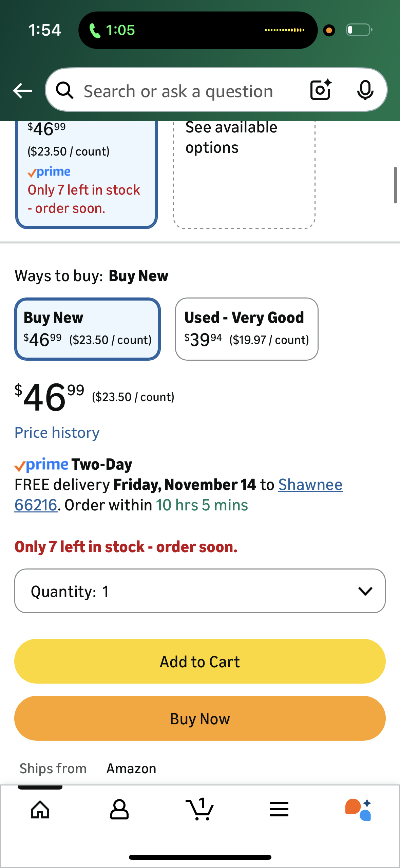This screenshot has width=400, height=868.
Task: Tap the magnifying glass search icon
Action: point(64,91)
